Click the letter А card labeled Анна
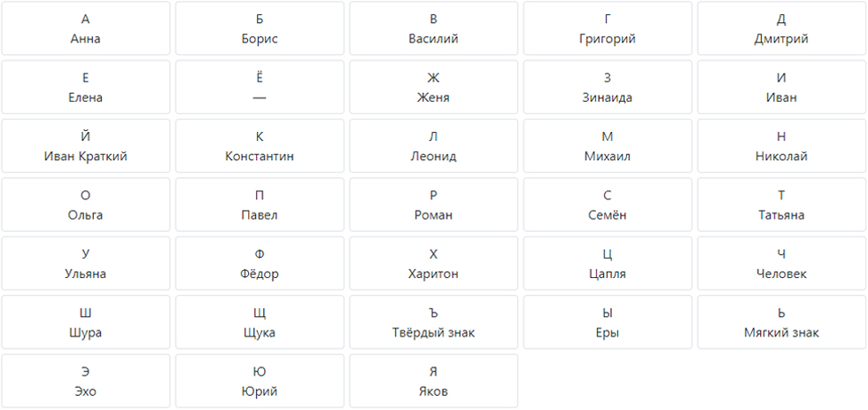Viewport: 868px width, 410px height. 85,28
